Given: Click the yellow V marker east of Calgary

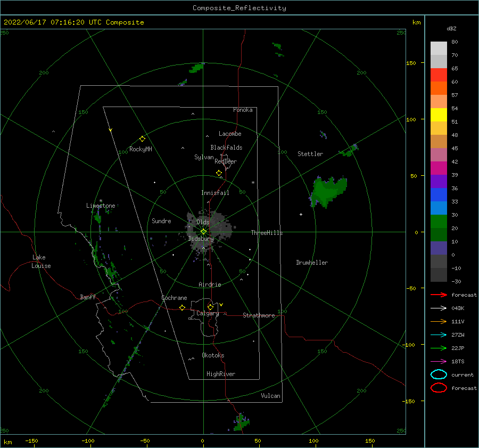Looking at the screenshot, I should (x=221, y=305).
